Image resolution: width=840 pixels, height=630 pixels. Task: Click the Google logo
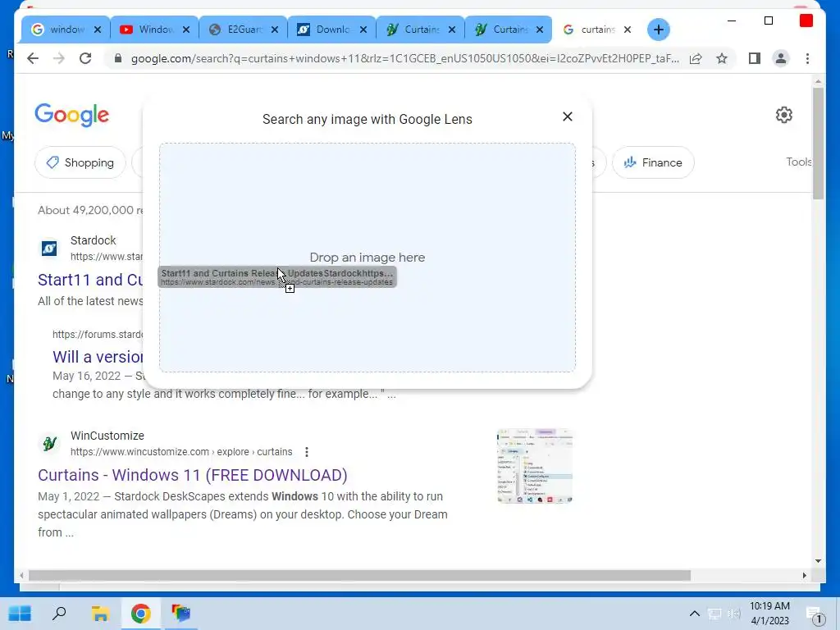coord(72,115)
